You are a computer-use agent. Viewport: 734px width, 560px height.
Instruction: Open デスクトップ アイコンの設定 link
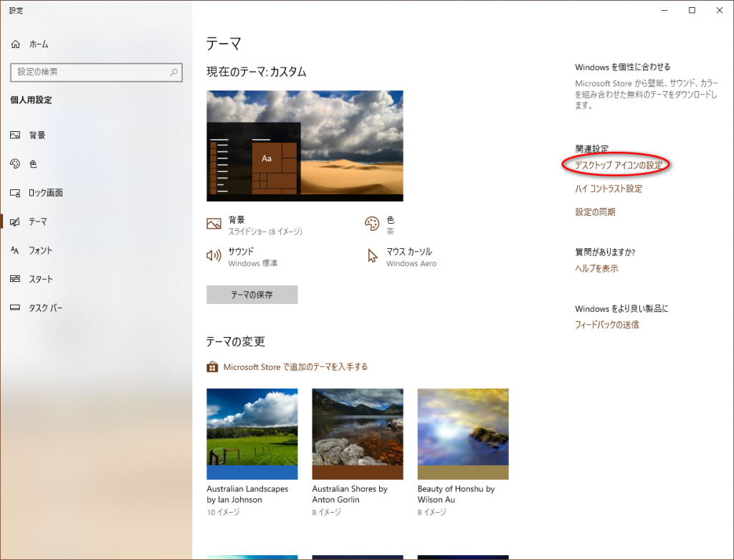click(618, 166)
